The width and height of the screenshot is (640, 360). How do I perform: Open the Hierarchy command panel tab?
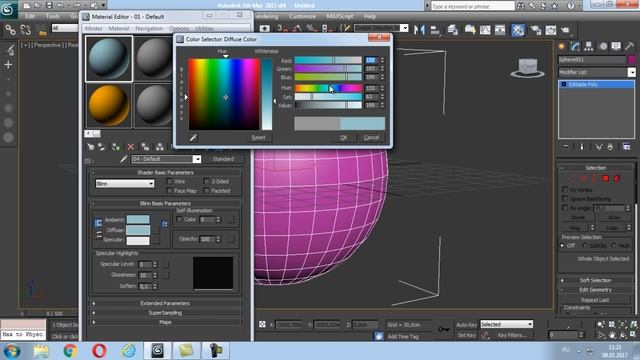pyautogui.click(x=589, y=47)
